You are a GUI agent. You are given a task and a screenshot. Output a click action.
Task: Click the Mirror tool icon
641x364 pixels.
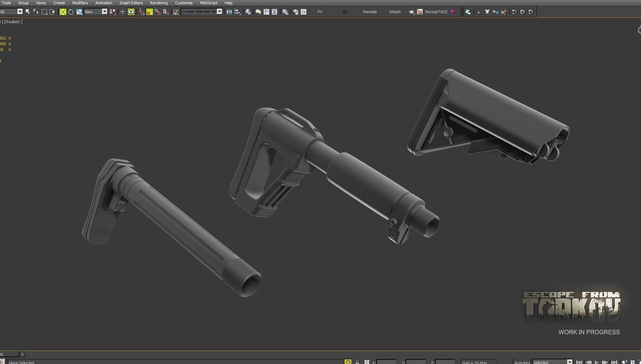click(x=229, y=12)
